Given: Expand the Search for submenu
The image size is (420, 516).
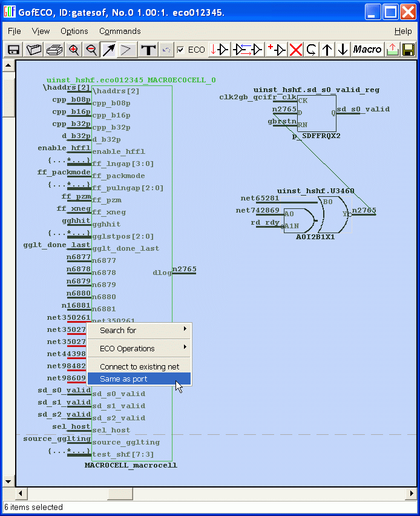Looking at the screenshot, I should click(x=139, y=330).
